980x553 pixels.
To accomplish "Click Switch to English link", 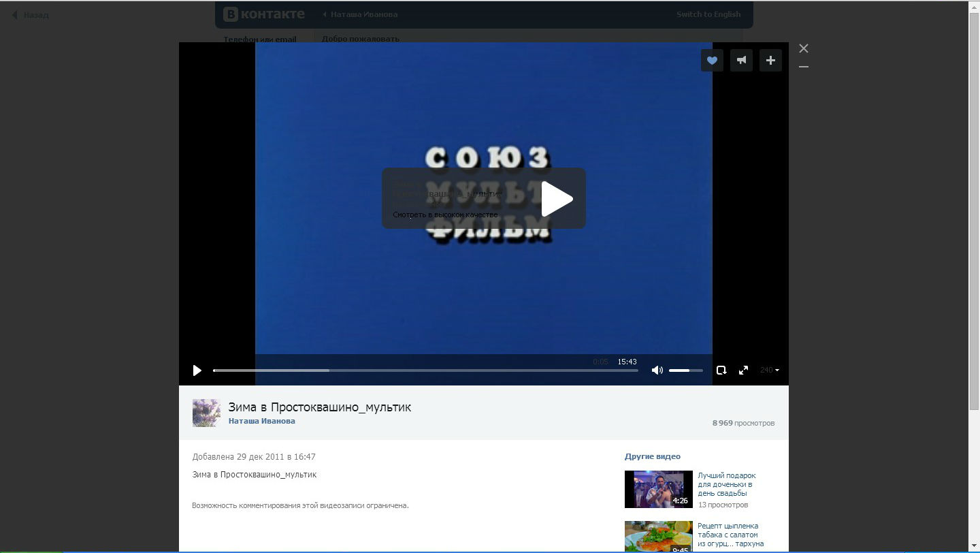I will (x=708, y=14).
